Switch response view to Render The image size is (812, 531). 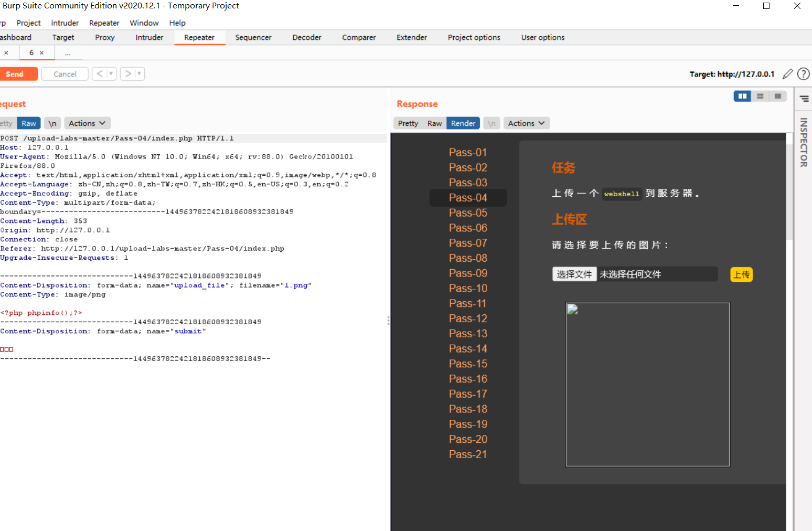coord(463,123)
